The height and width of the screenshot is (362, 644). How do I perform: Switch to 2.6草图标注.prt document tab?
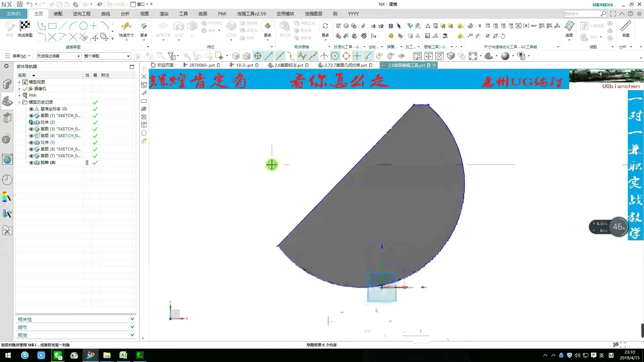click(x=288, y=65)
